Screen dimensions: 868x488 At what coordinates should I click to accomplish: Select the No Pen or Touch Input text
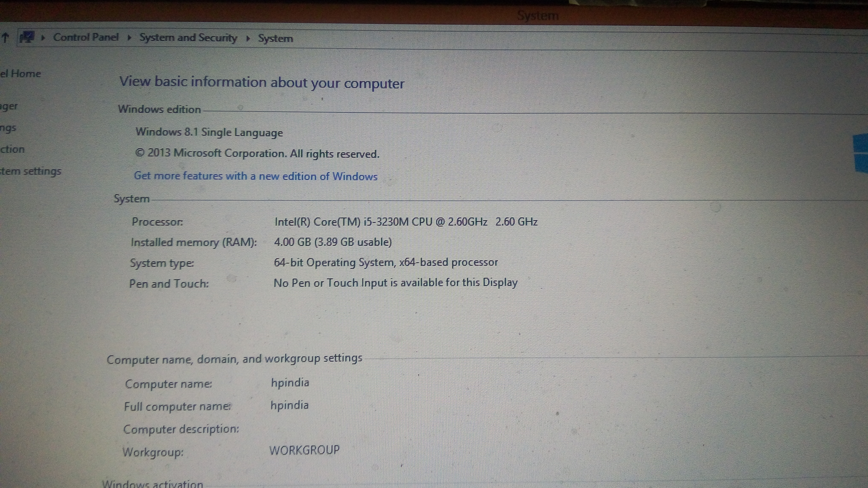coord(396,283)
